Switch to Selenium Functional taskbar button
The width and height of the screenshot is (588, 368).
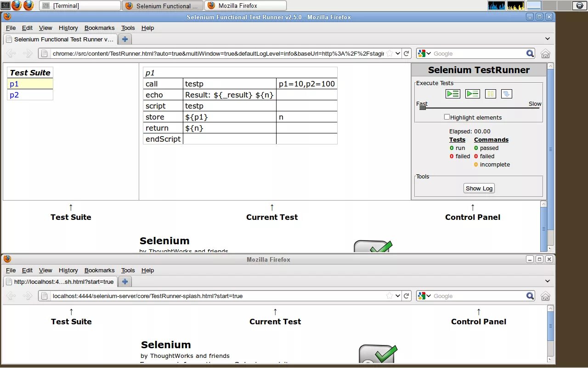pyautogui.click(x=163, y=6)
